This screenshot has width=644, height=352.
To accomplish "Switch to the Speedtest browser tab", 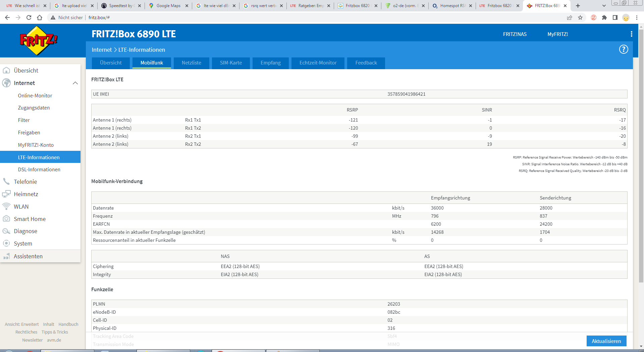I will tap(121, 6).
